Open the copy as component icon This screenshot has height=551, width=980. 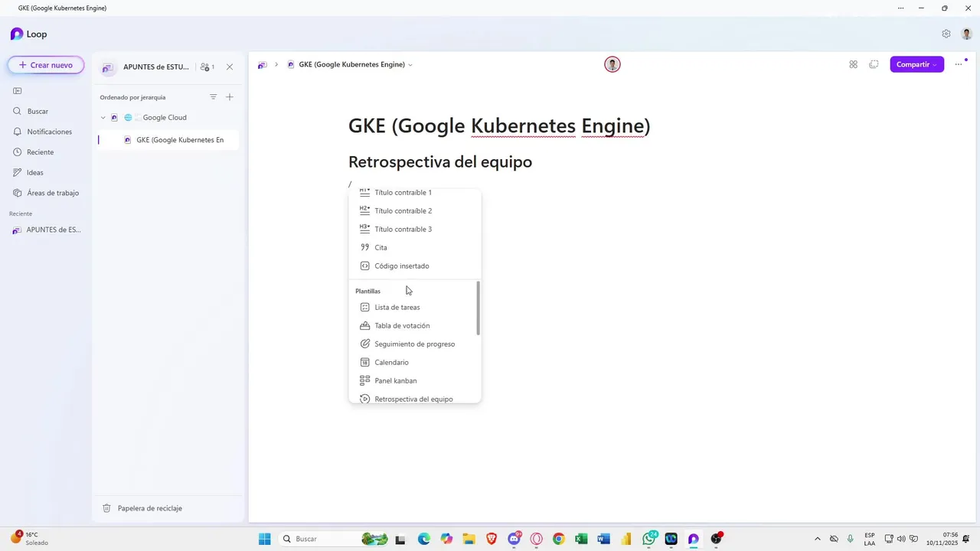[x=874, y=65]
